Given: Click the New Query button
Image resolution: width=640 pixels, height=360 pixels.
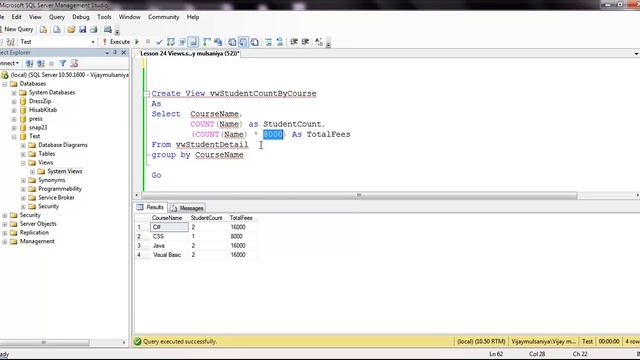Looking at the screenshot, I should click(x=16, y=29).
